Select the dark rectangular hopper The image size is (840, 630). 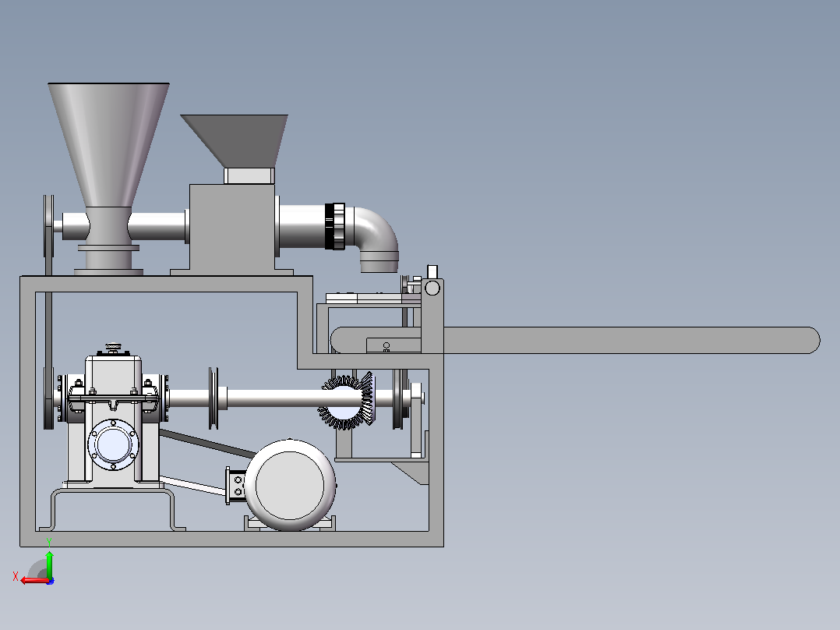(x=235, y=140)
